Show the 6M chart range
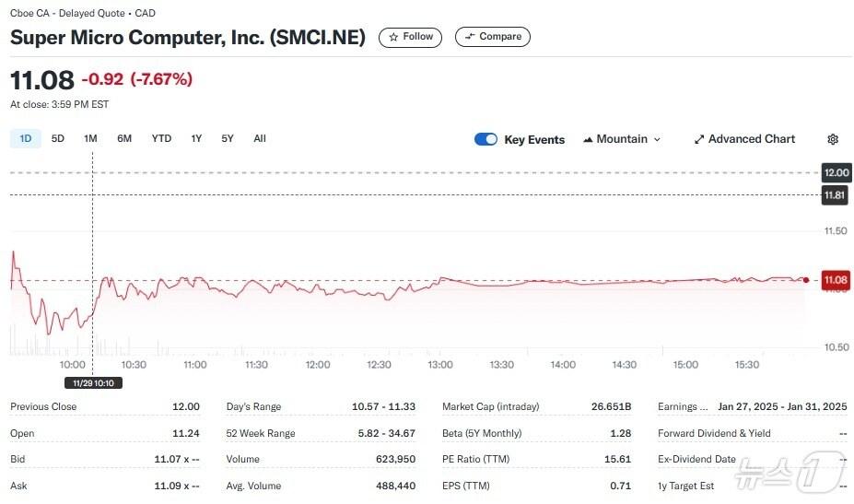 [124, 138]
